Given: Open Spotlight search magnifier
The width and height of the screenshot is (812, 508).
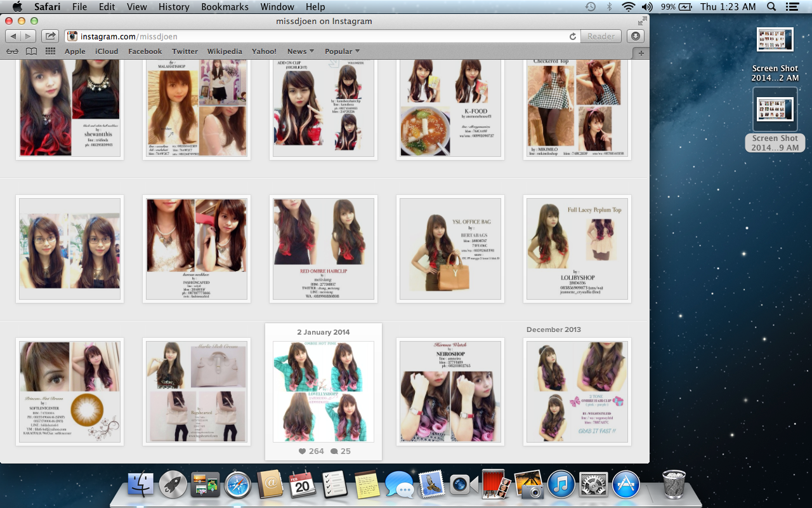Looking at the screenshot, I should click(771, 6).
